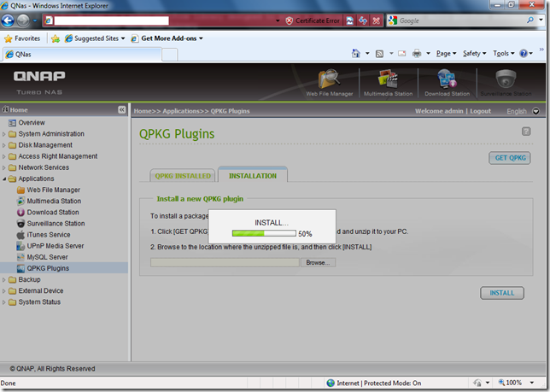Image resolution: width=550 pixels, height=392 pixels.
Task: Expand the System Administration folder
Action: coord(4,134)
